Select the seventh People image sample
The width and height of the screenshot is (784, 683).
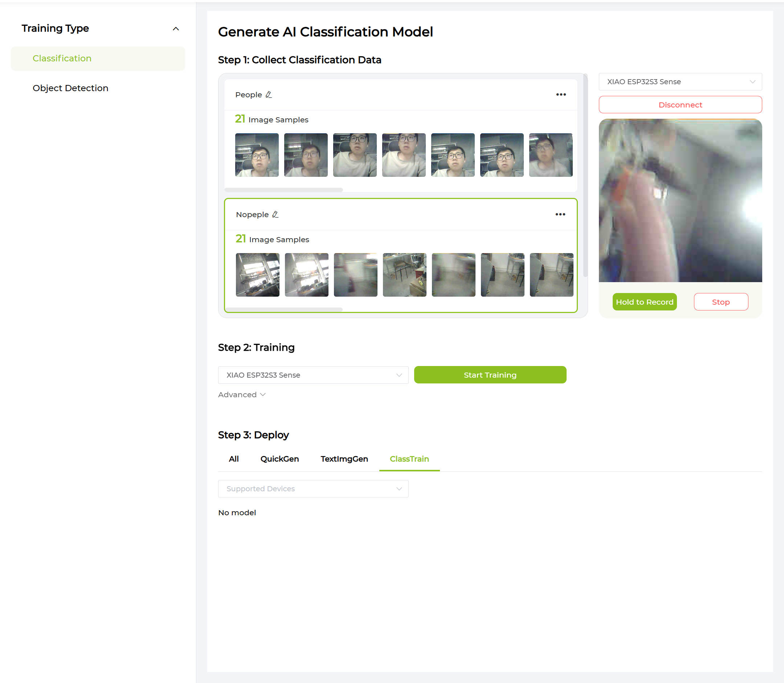point(551,155)
